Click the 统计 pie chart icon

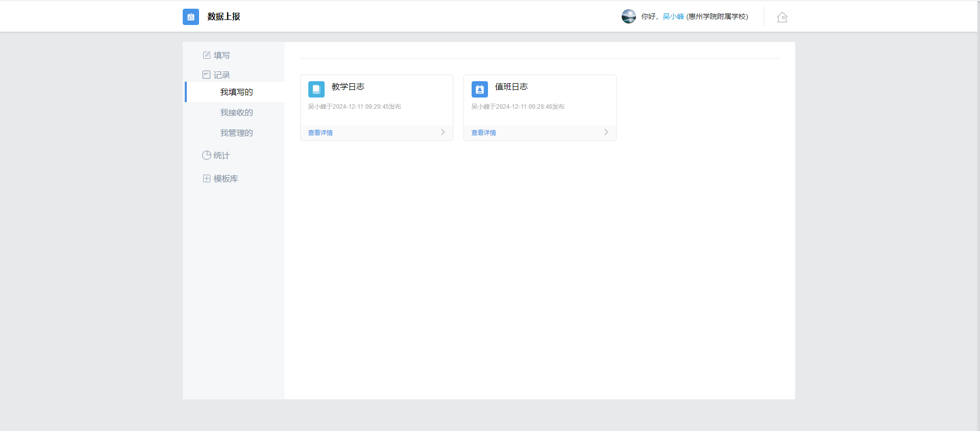[207, 155]
